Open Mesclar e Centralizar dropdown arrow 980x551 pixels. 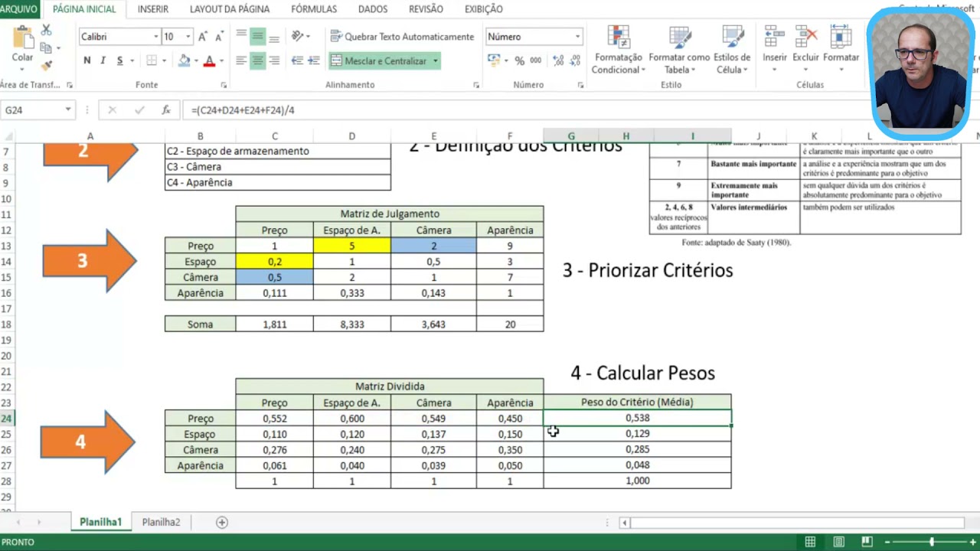point(436,60)
